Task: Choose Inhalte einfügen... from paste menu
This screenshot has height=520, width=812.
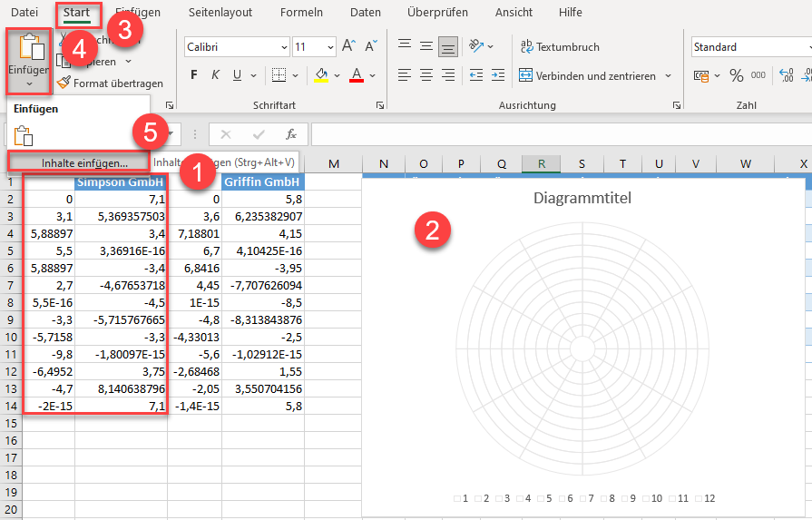Action: [79, 162]
